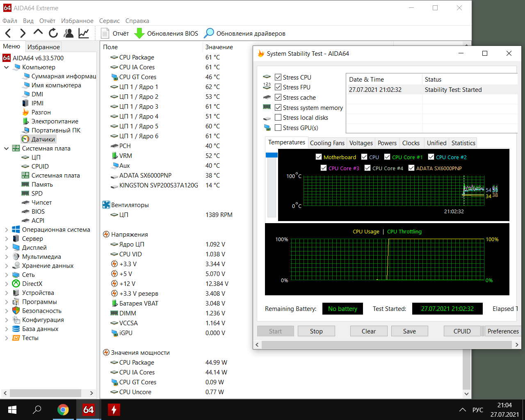Expand the Сервер tree node
525x420 pixels.
click(x=6, y=239)
